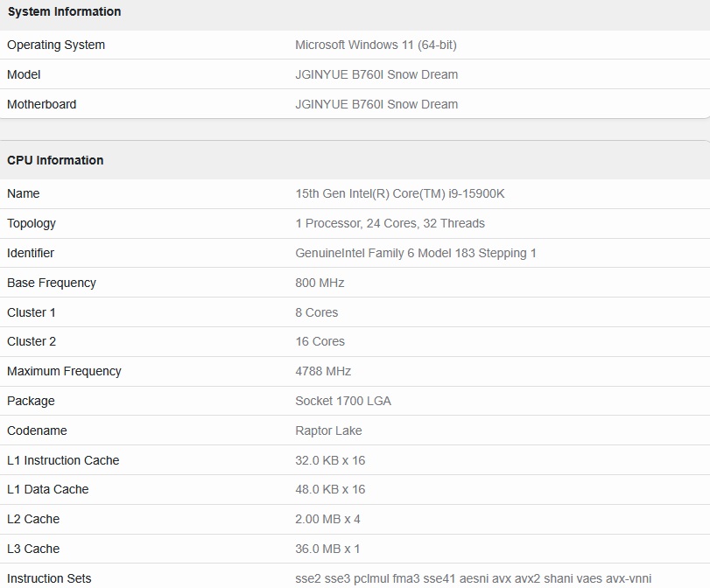
Task: Click the Socket 1700 LGA package value
Action: point(343,401)
